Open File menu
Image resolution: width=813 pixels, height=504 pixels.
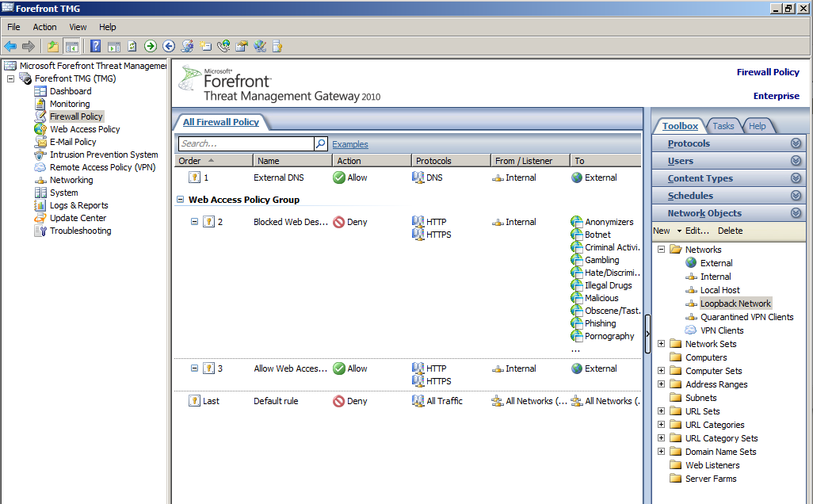click(x=13, y=27)
